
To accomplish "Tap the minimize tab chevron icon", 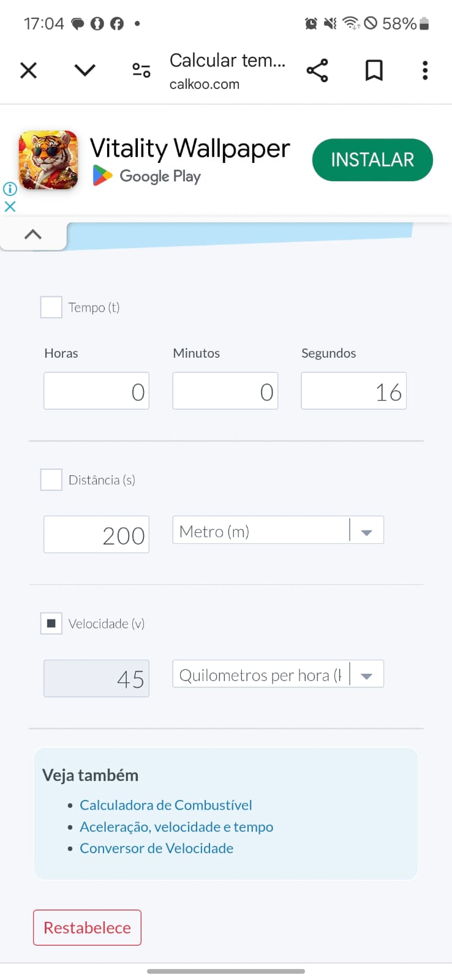I will click(x=85, y=70).
